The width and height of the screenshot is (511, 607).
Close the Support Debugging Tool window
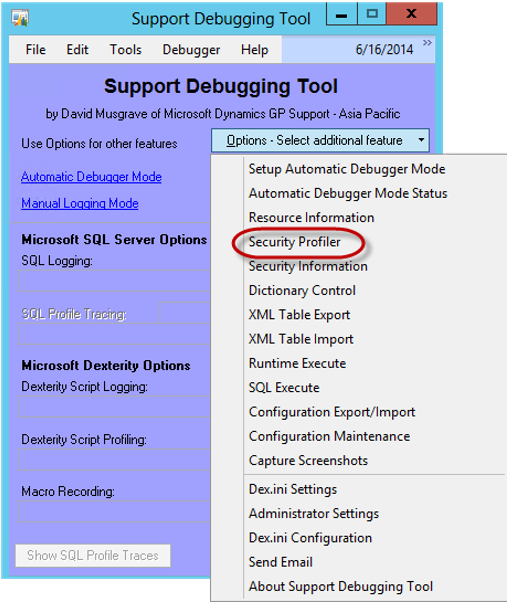click(412, 14)
